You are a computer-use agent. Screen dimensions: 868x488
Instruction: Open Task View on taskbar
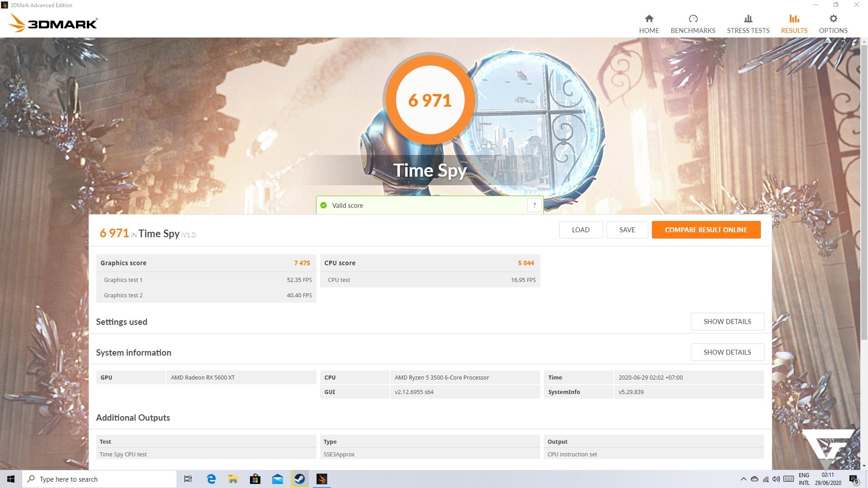point(188,479)
